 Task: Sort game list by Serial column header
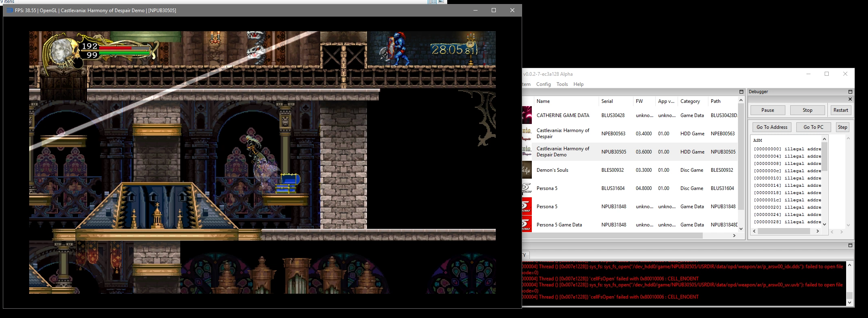[x=607, y=101]
